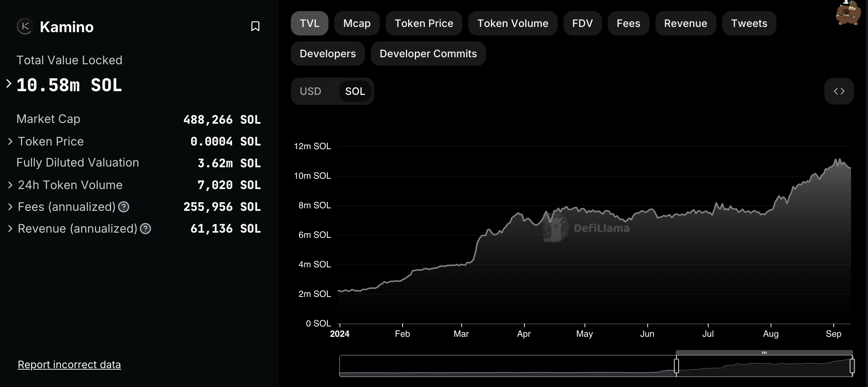Toggle the Mcap chart metric
Image resolution: width=868 pixels, height=387 pixels.
pos(356,23)
